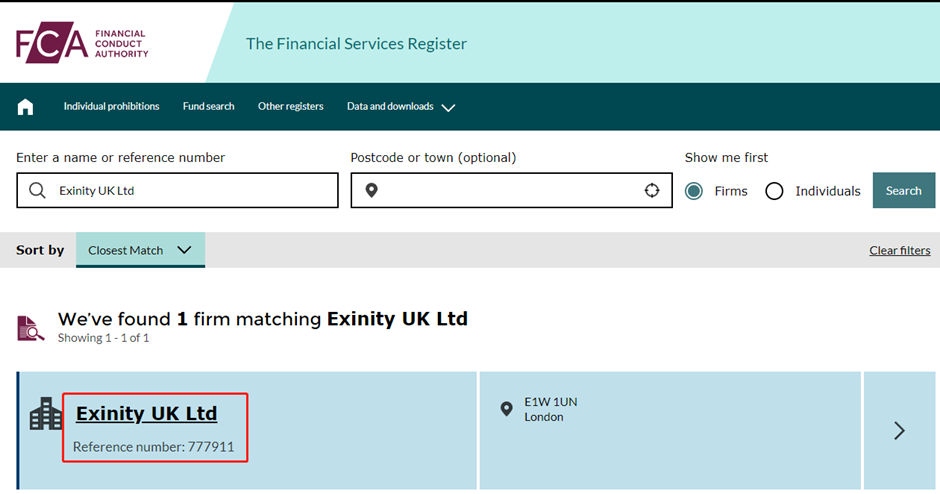Open the Exinity UK Ltd firm link
The height and width of the screenshot is (494, 940).
pyautogui.click(x=146, y=413)
